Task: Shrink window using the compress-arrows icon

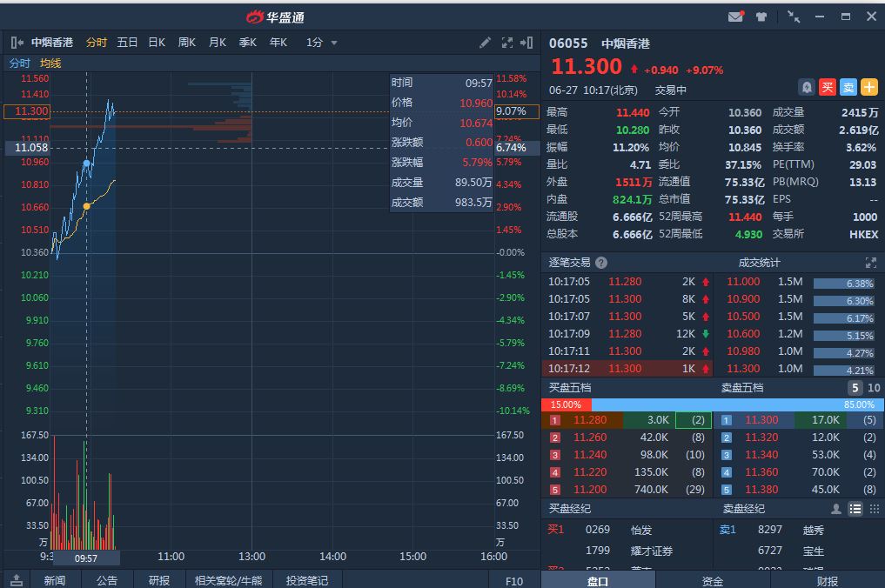Action: pyautogui.click(x=793, y=17)
